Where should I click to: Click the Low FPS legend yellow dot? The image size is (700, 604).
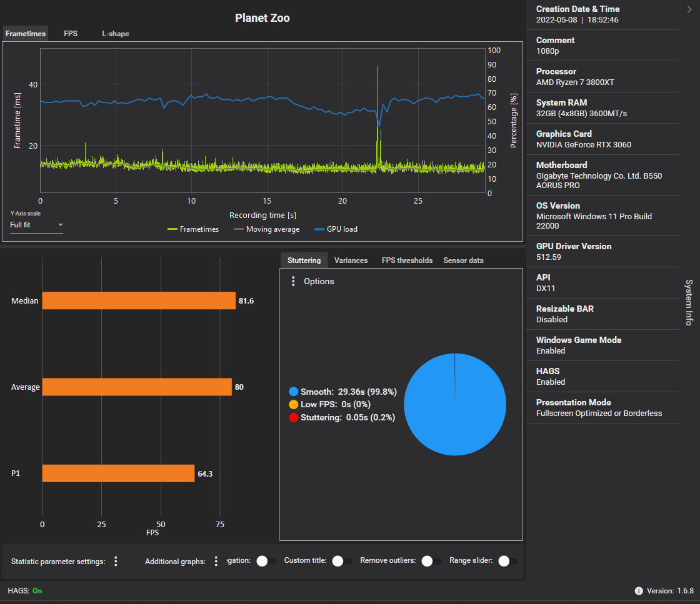click(293, 405)
